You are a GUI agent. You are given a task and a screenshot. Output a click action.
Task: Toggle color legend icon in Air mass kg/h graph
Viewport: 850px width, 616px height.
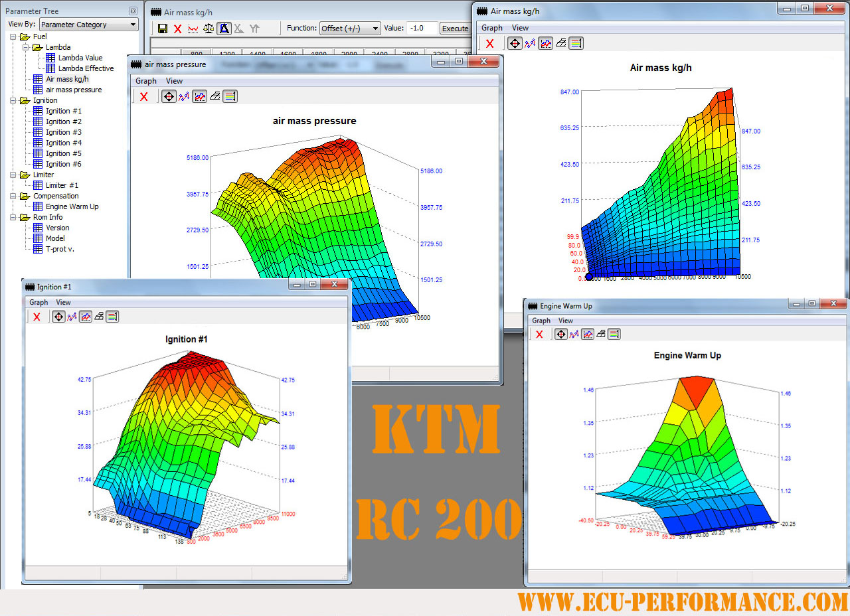point(576,43)
